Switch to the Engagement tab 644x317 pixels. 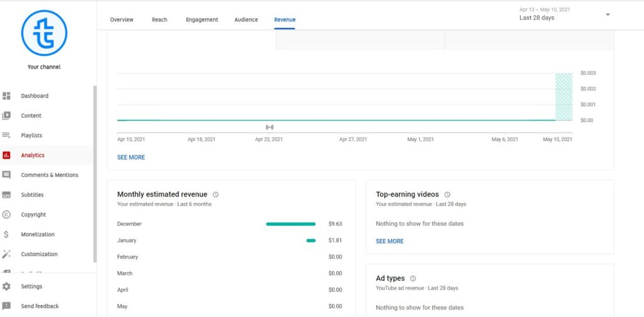click(x=202, y=19)
